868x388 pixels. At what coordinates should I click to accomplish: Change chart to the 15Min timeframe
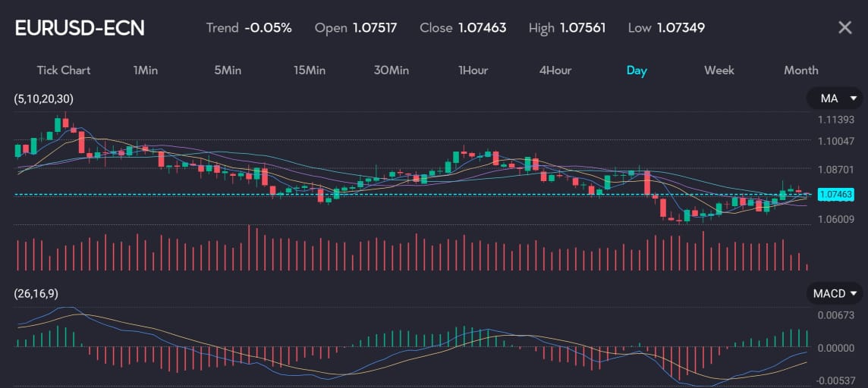(310, 70)
